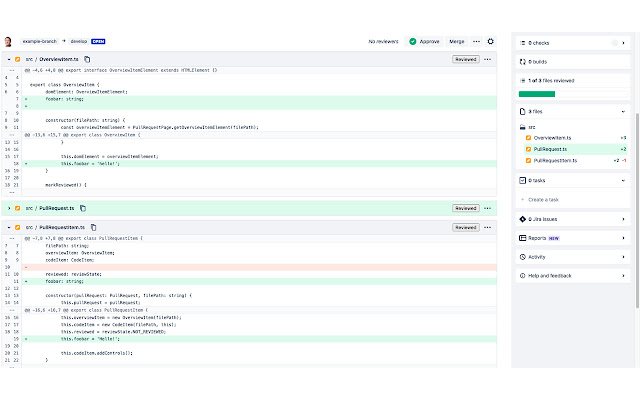
Task: Open pull request more actions menu
Action: (476, 41)
